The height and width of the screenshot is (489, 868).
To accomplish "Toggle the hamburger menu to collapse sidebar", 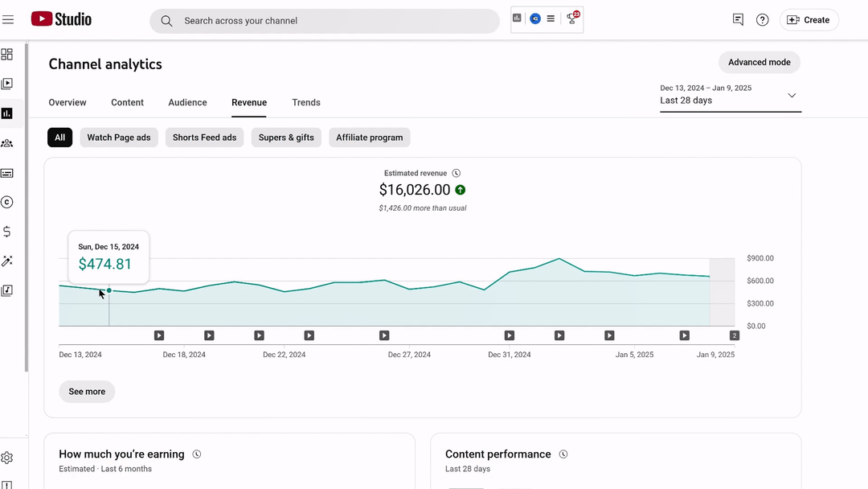I will [x=8, y=20].
